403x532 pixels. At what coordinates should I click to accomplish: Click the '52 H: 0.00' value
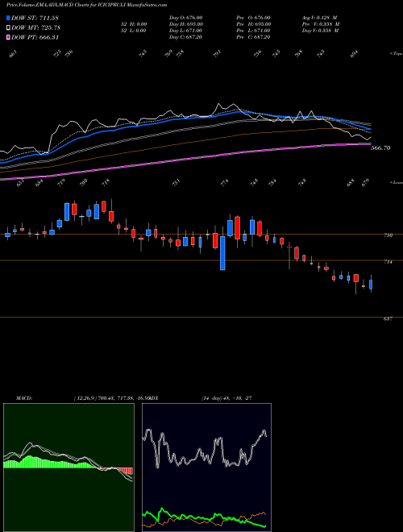pos(133,24)
